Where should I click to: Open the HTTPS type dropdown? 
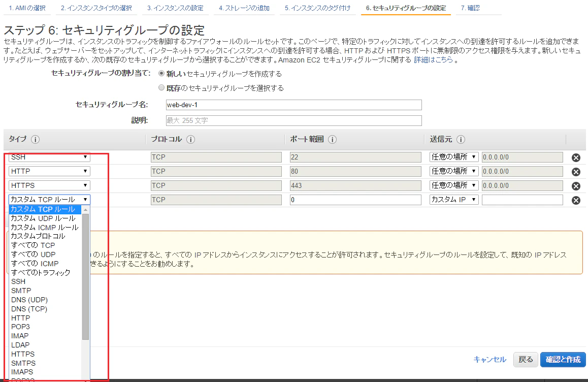click(49, 186)
